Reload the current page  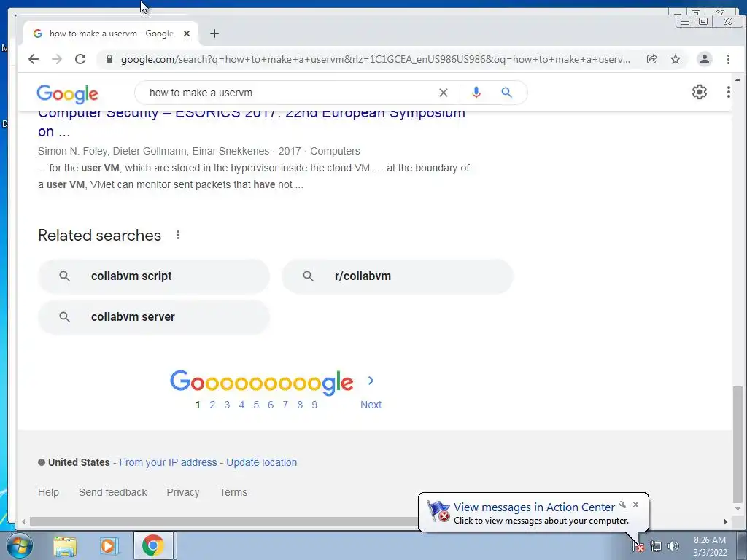pos(80,59)
